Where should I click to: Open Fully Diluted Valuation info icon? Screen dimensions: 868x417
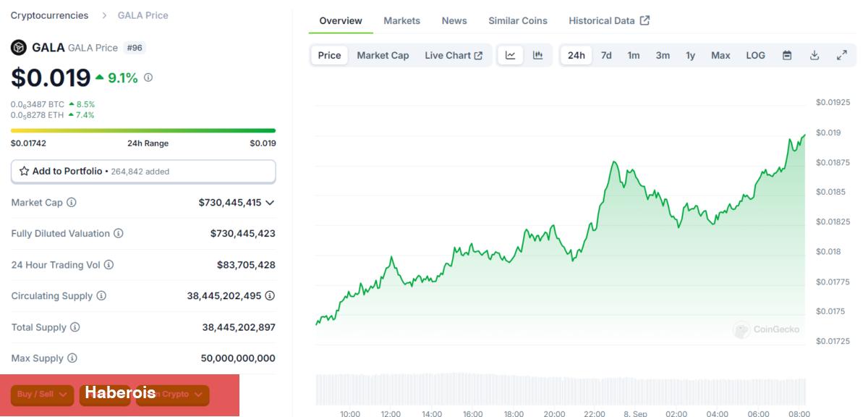pos(119,234)
